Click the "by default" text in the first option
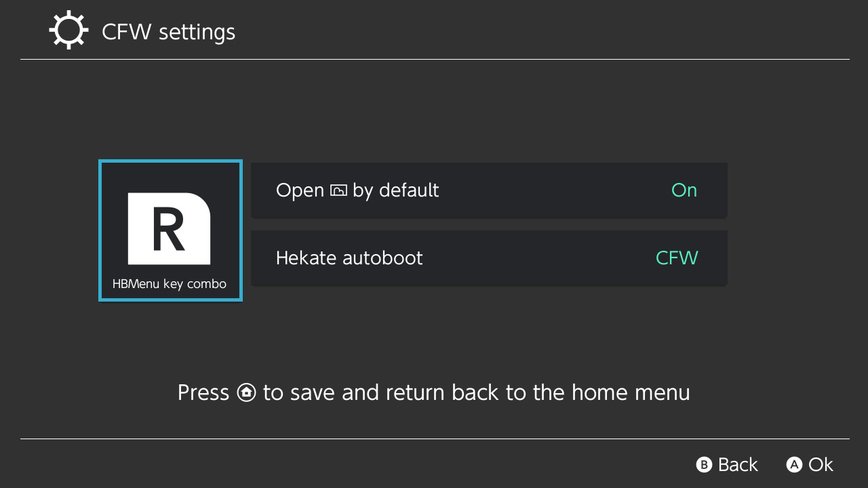868x488 pixels. [395, 190]
